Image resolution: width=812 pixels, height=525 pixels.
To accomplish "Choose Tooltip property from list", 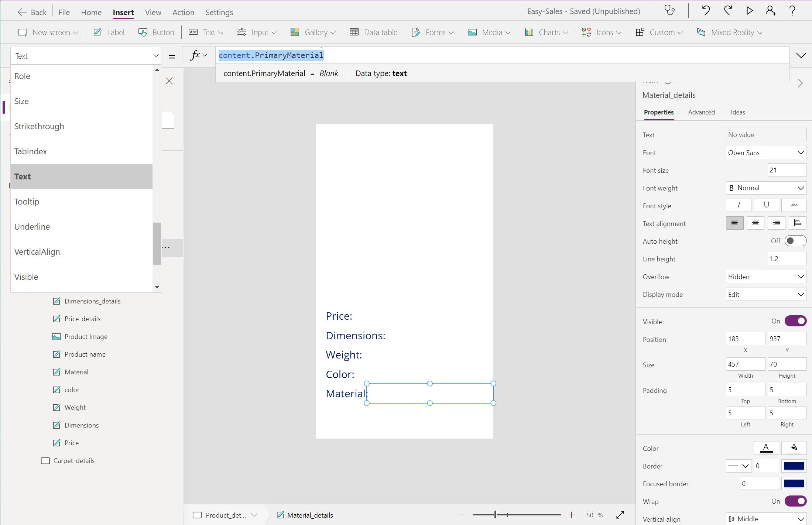I will [82, 202].
